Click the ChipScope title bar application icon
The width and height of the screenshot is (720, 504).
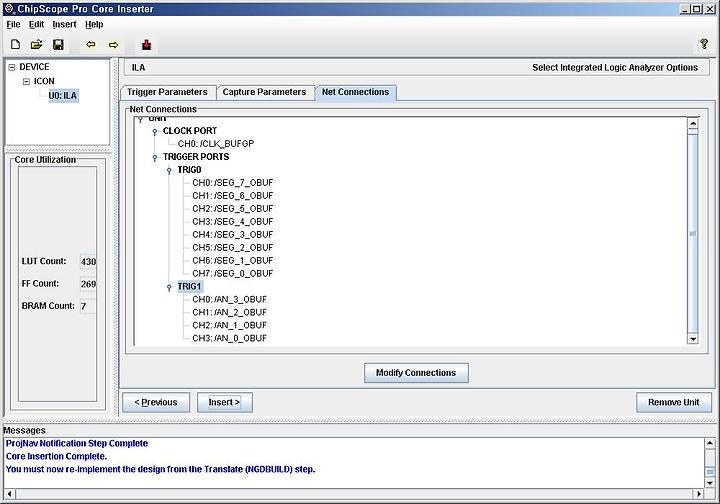pos(9,9)
